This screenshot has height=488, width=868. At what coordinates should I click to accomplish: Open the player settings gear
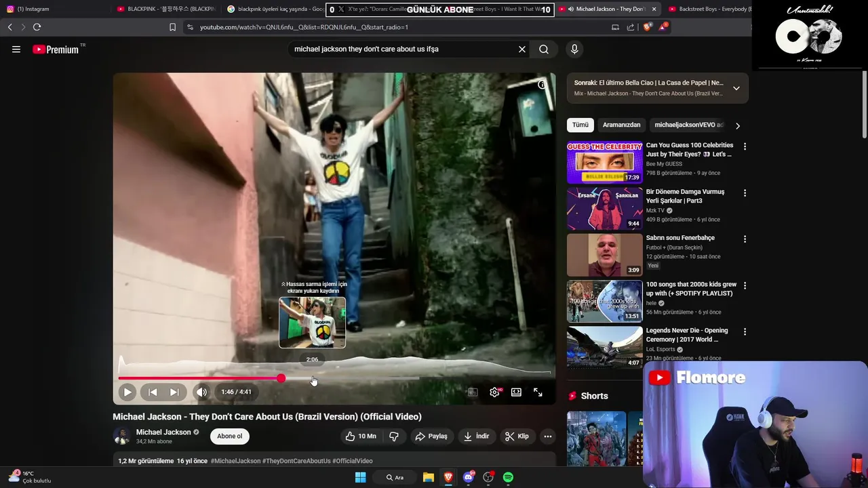click(495, 392)
